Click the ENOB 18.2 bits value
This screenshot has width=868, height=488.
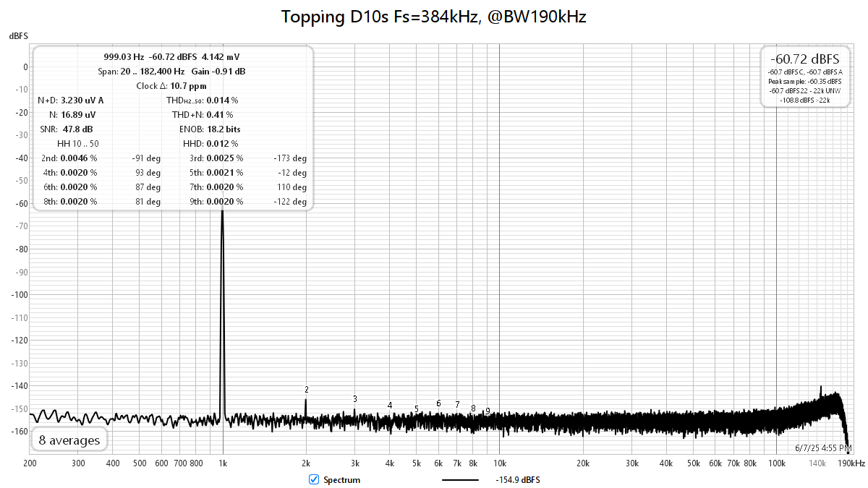point(224,129)
